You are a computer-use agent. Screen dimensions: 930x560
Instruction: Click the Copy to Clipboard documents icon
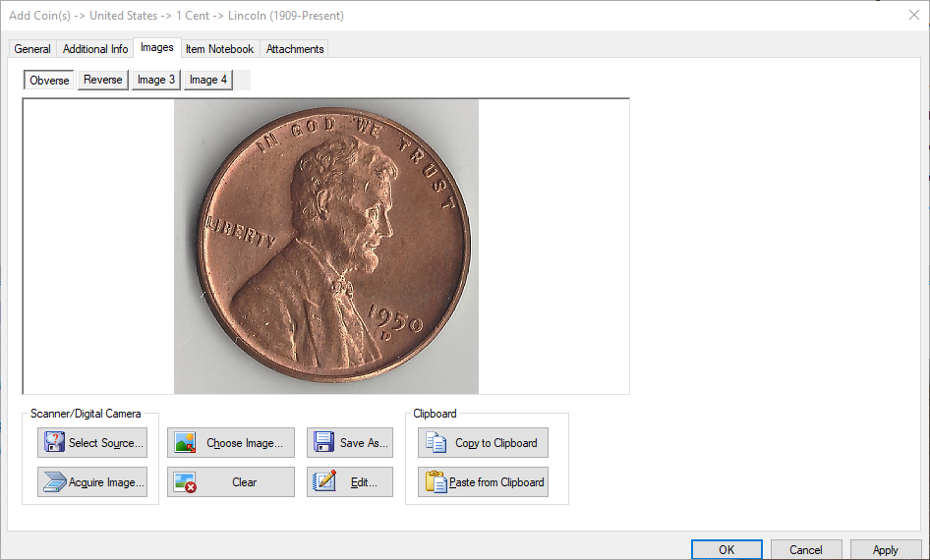click(x=436, y=443)
